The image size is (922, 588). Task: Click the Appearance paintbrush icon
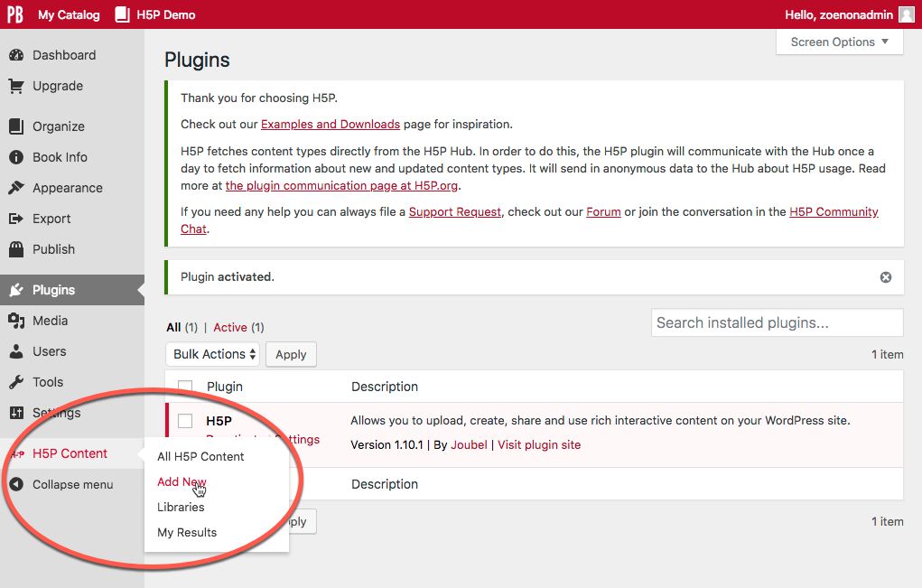16,188
